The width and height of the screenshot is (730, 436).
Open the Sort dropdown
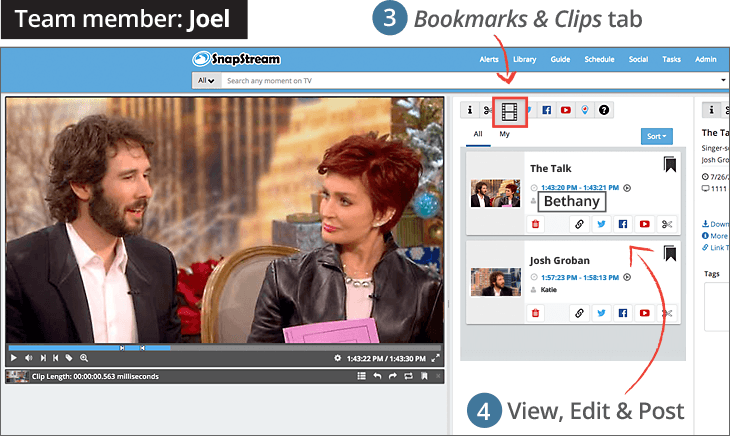click(x=655, y=135)
